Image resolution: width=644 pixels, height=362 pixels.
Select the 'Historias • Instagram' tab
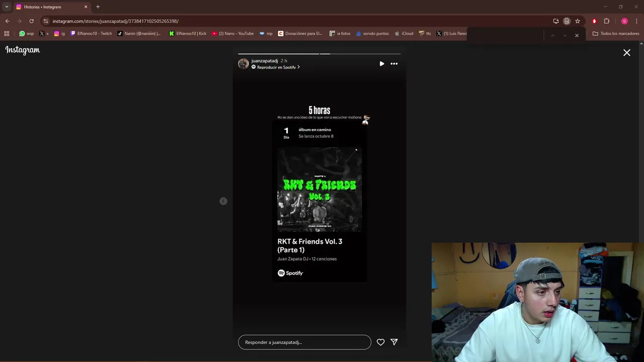pyautogui.click(x=52, y=7)
